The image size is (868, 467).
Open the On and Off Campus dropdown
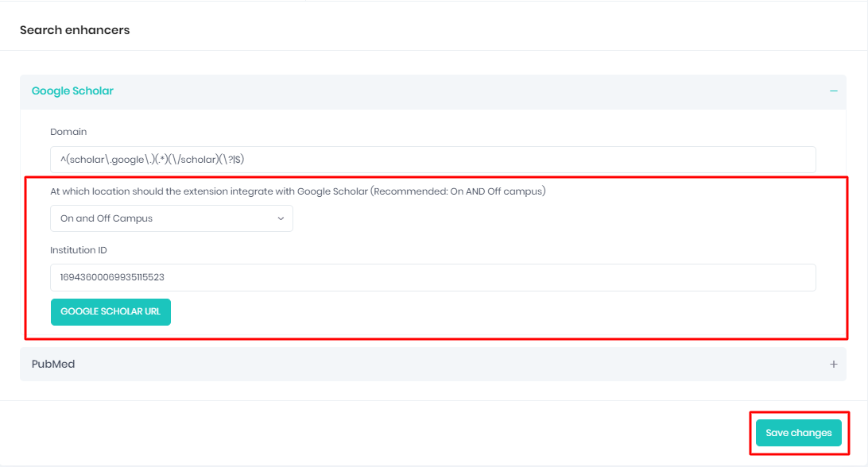[172, 218]
